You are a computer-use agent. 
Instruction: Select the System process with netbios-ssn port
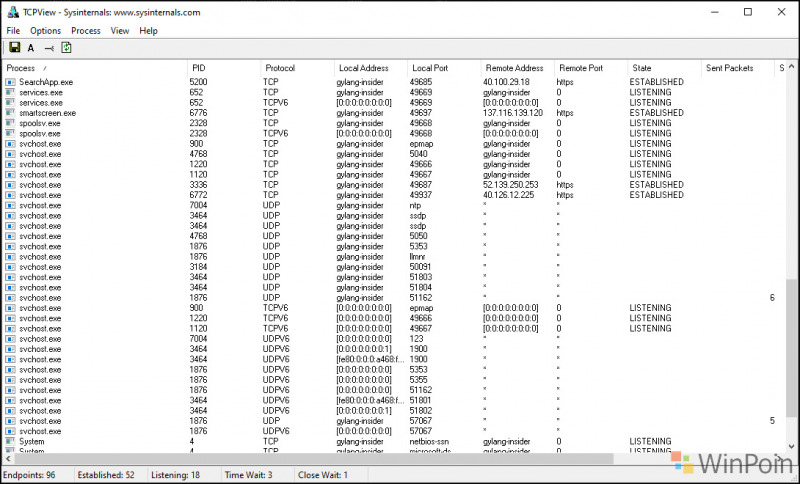click(32, 441)
